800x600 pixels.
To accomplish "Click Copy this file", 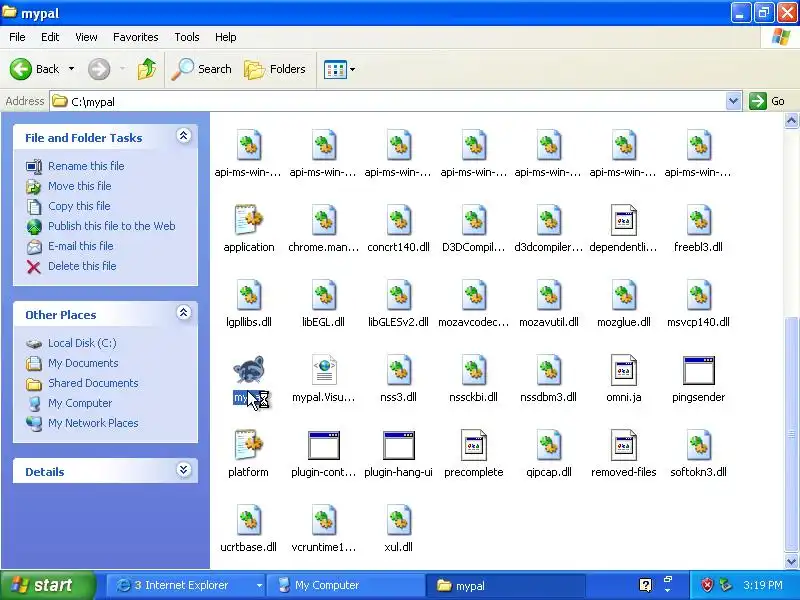I will click(x=79, y=206).
